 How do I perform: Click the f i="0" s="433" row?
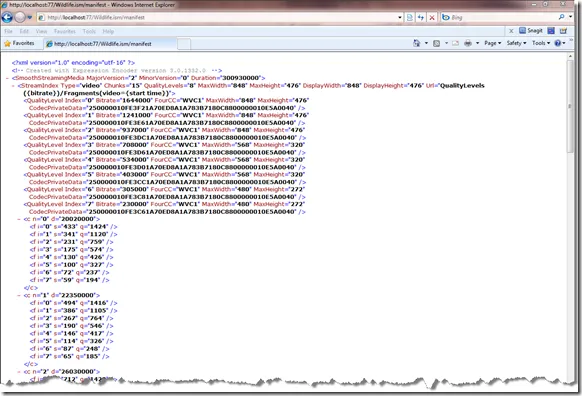click(x=73, y=226)
